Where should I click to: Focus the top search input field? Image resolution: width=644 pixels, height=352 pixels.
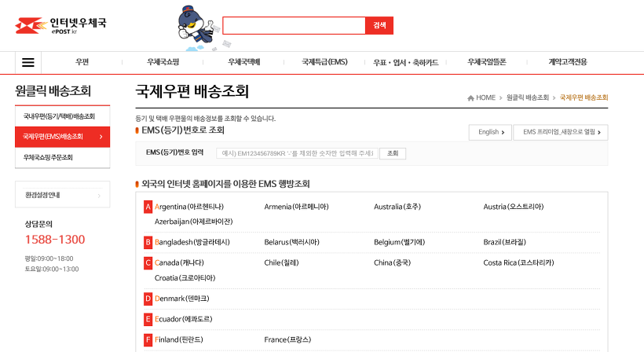(x=294, y=25)
